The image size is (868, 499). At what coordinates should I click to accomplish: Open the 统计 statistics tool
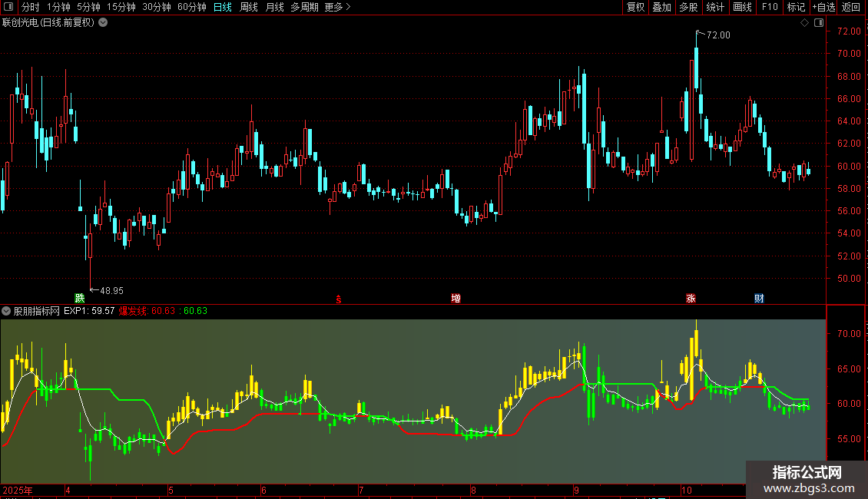(715, 7)
